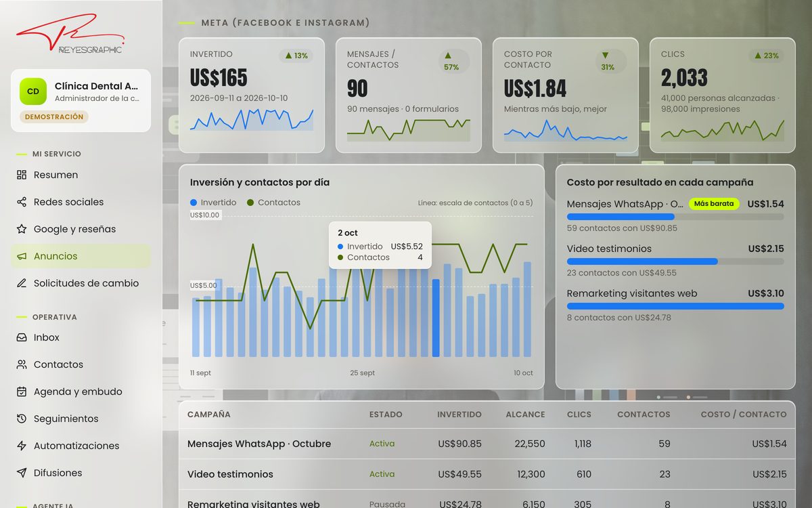Open the Inbox page
The image size is (812, 508).
tap(81, 337)
